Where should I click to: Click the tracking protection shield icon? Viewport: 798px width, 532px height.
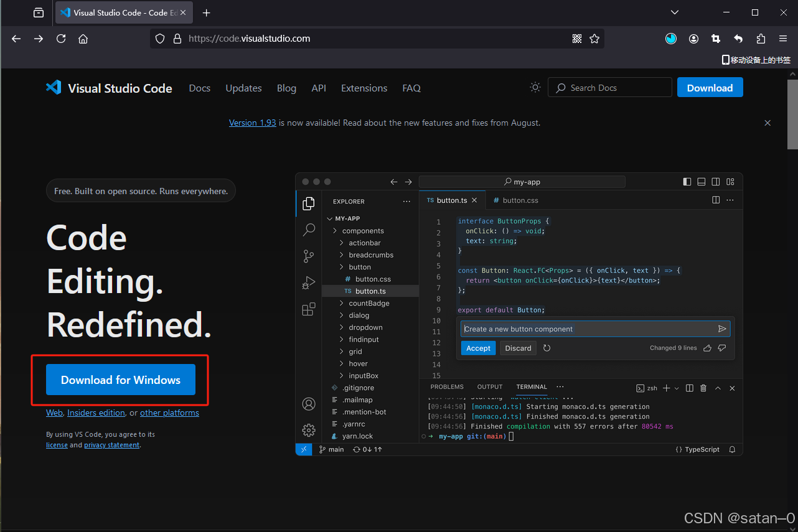[x=160, y=39]
